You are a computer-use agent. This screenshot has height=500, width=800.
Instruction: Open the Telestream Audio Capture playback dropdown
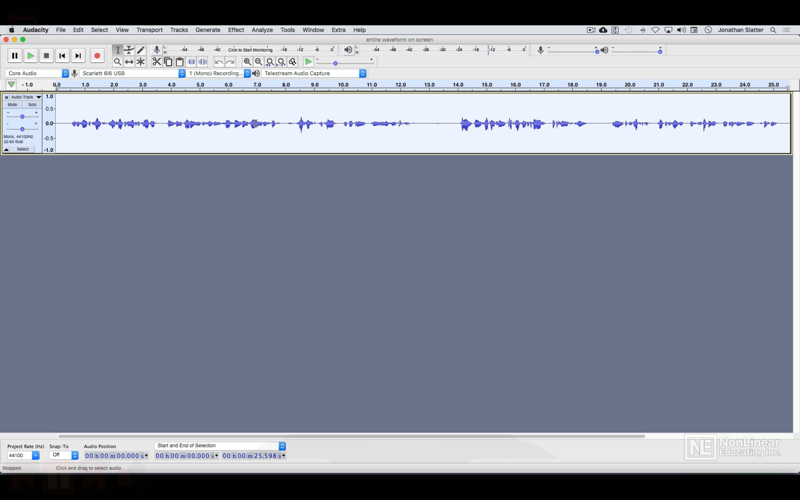(314, 73)
